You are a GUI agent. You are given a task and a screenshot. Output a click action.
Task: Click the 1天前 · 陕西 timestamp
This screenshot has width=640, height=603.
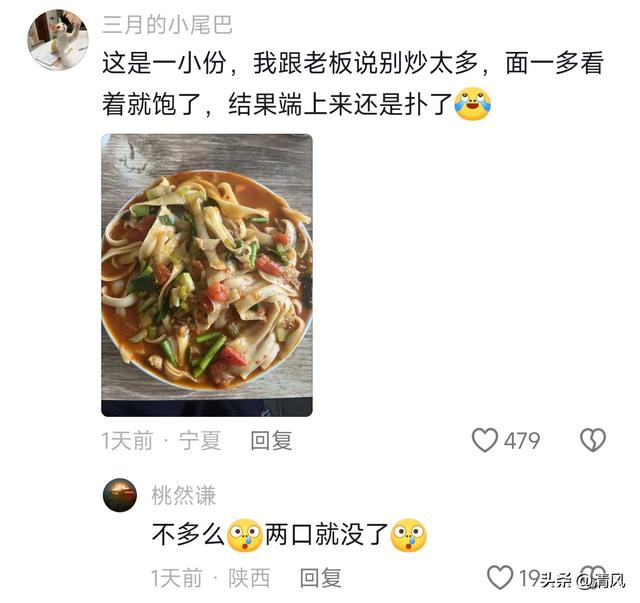click(211, 578)
